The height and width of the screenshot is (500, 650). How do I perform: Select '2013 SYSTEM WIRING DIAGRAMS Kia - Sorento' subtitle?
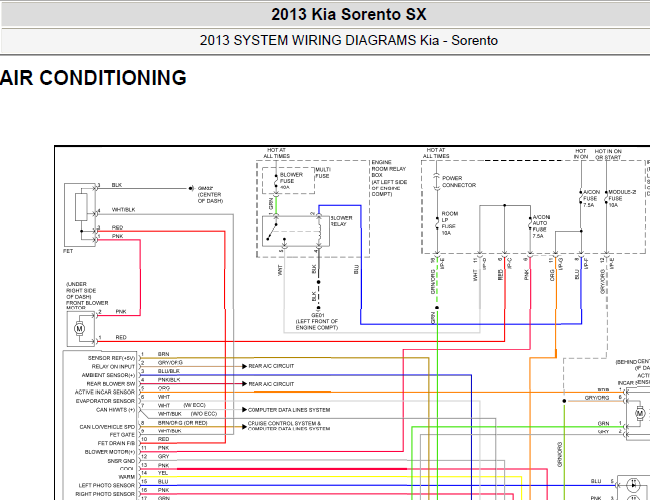pos(349,40)
